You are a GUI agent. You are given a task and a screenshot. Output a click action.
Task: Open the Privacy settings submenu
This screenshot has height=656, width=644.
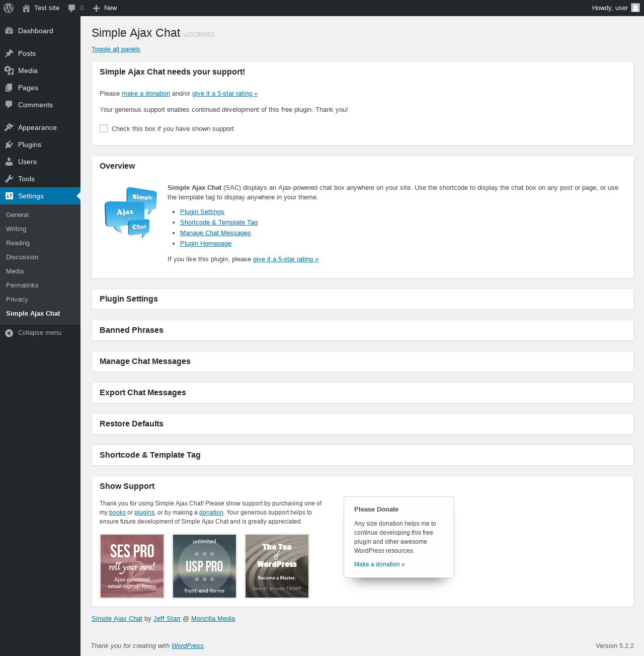tap(17, 299)
